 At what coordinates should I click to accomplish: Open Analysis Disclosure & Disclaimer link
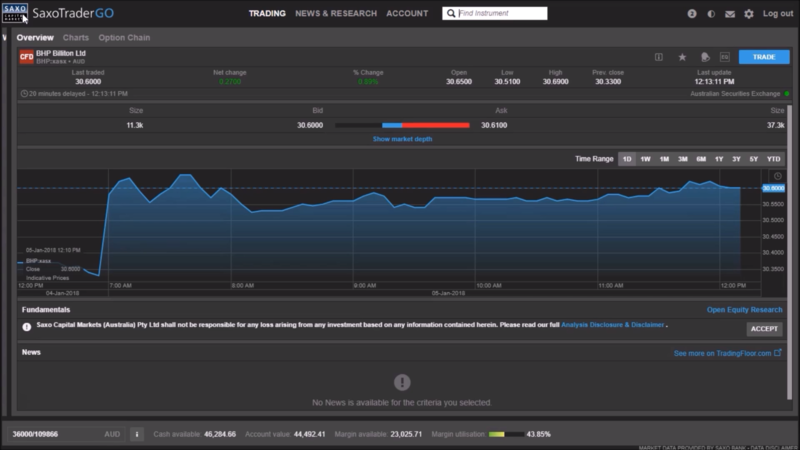(612, 324)
